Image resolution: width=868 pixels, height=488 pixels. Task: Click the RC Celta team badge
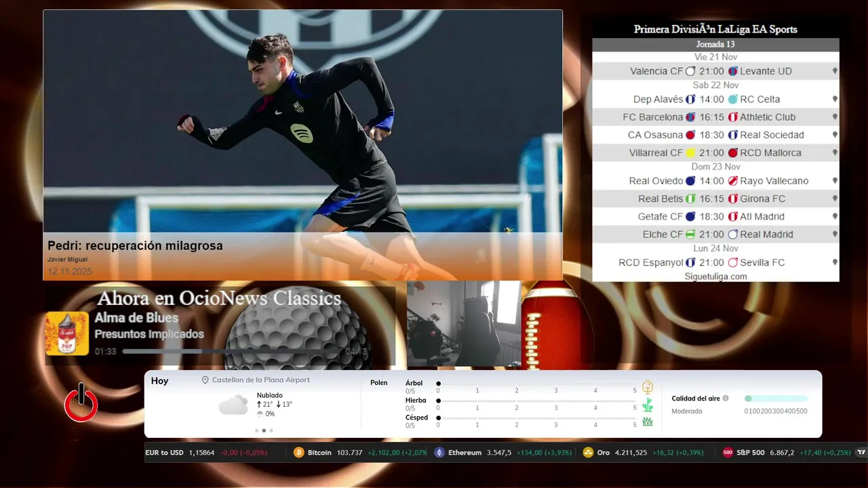pos(733,99)
